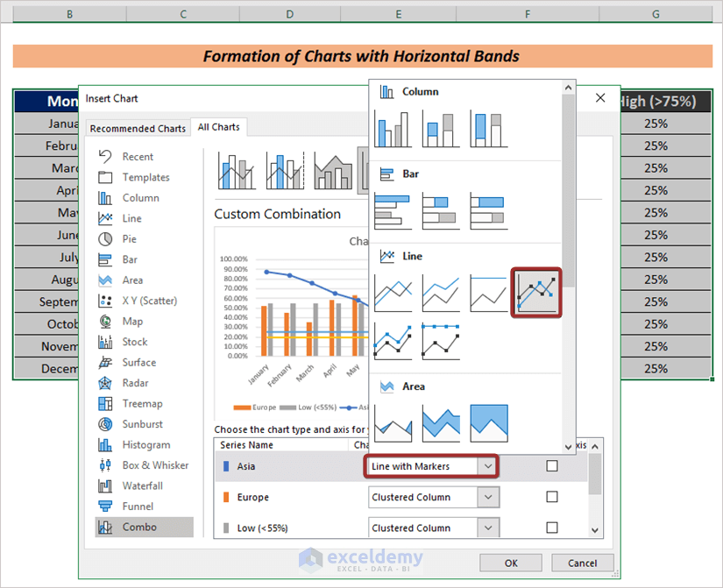The height and width of the screenshot is (588, 723).
Task: Open Recent chart category
Action: [x=145, y=157]
